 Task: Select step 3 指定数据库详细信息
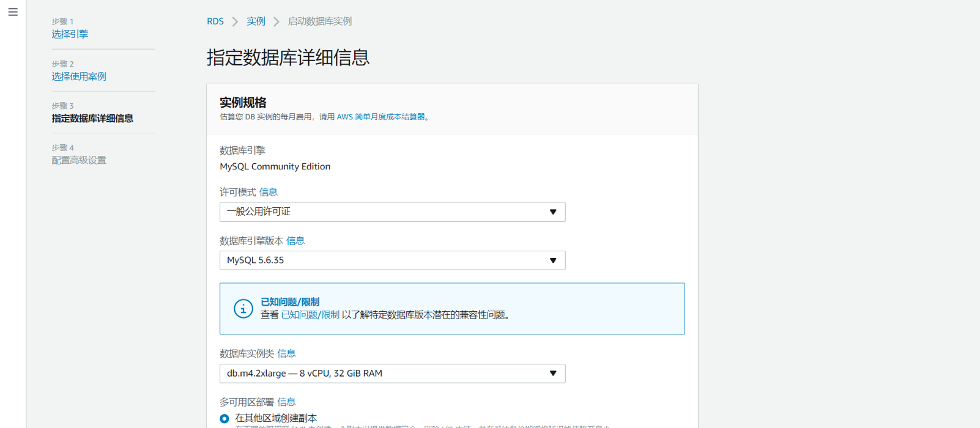[92, 119]
